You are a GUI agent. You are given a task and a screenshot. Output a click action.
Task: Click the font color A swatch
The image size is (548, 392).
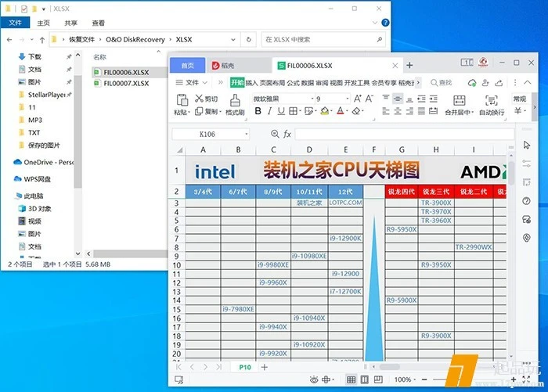click(x=341, y=112)
